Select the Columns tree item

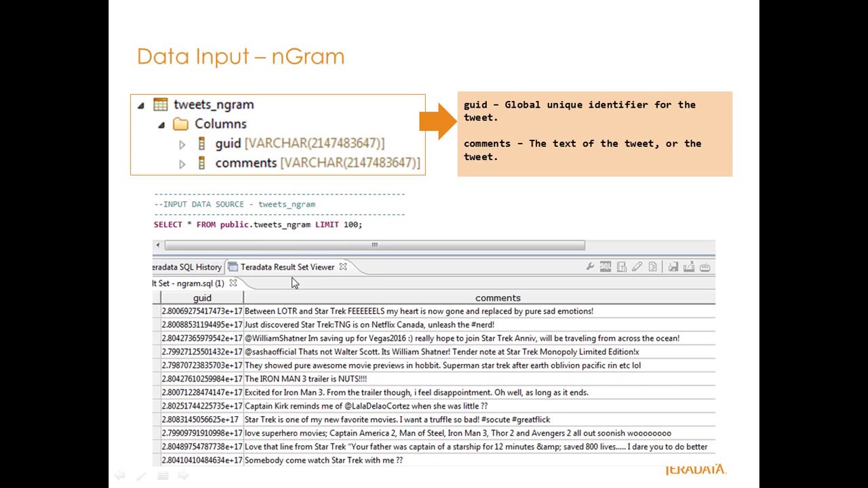(220, 124)
